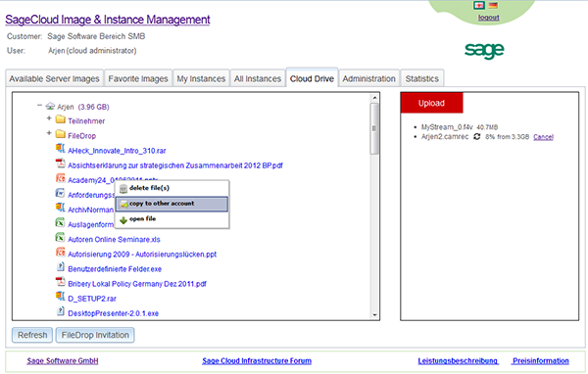Click the Teilnehmer folder name
Image resolution: width=588 pixels, height=374 pixels.
(x=86, y=121)
